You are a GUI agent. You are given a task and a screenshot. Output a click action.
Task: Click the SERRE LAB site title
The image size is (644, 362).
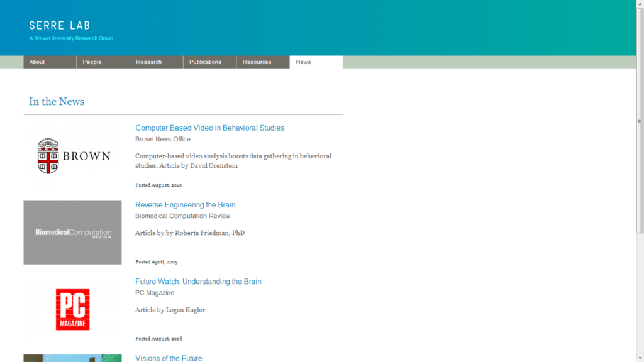coord(60,25)
